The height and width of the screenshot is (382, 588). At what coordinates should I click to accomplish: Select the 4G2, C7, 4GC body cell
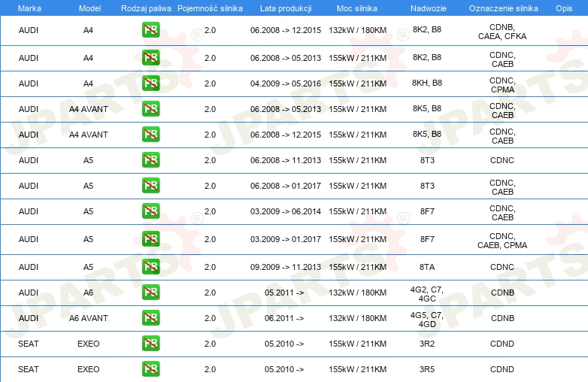(x=427, y=294)
